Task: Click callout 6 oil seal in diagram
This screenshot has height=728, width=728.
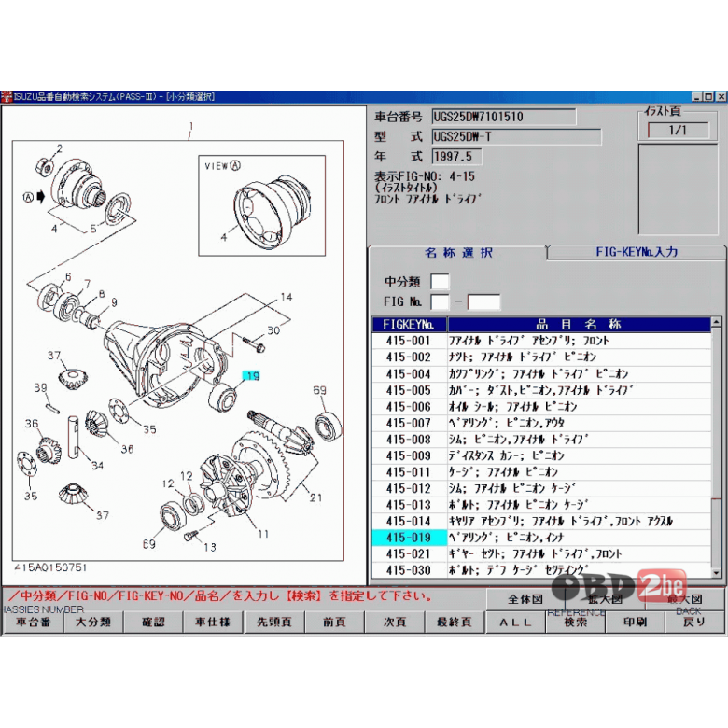Action: [68, 276]
